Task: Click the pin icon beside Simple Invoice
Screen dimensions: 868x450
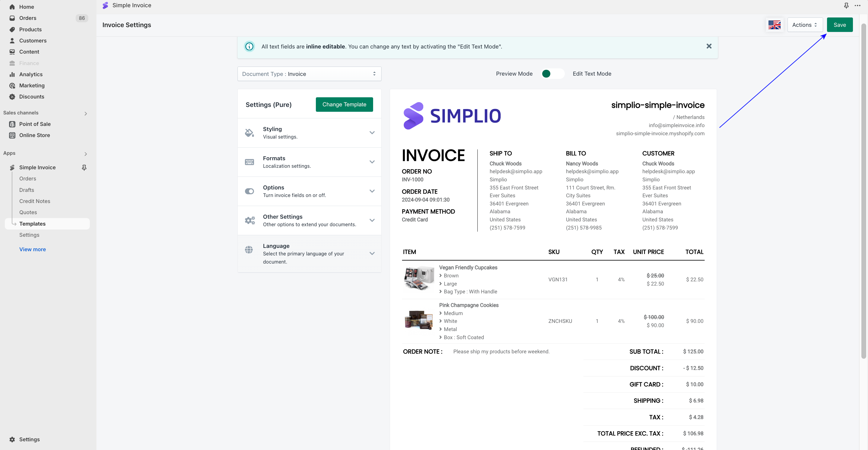Action: click(x=84, y=167)
